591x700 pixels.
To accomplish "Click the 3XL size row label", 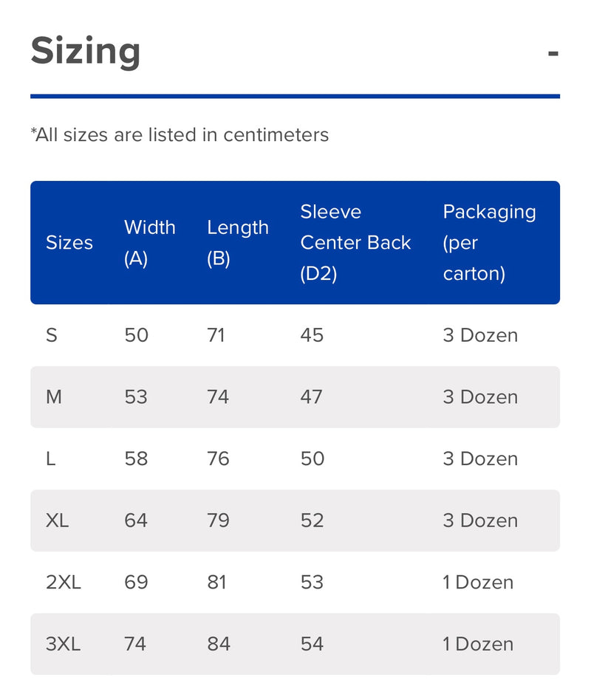I will click(64, 644).
